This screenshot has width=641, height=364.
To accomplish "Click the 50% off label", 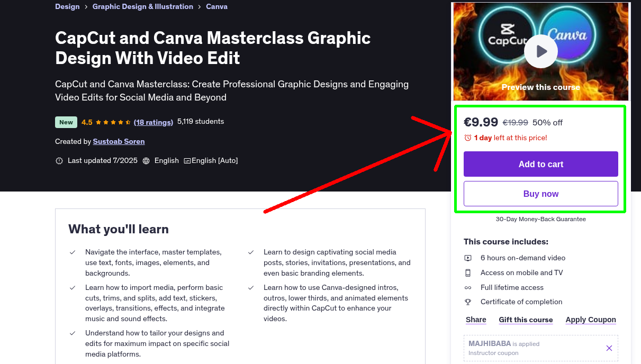I will point(547,123).
